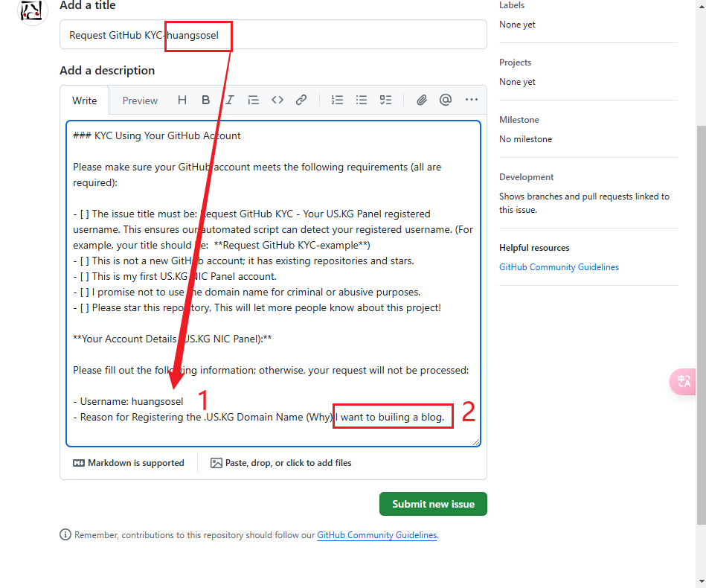The height and width of the screenshot is (588, 706).
Task: Insert a task list
Action: pos(385,100)
